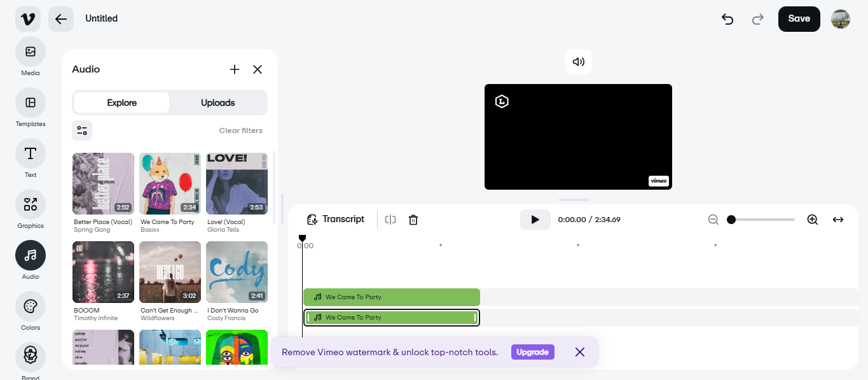The height and width of the screenshot is (380, 868).
Task: Go back using the arrow button
Action: point(61,19)
